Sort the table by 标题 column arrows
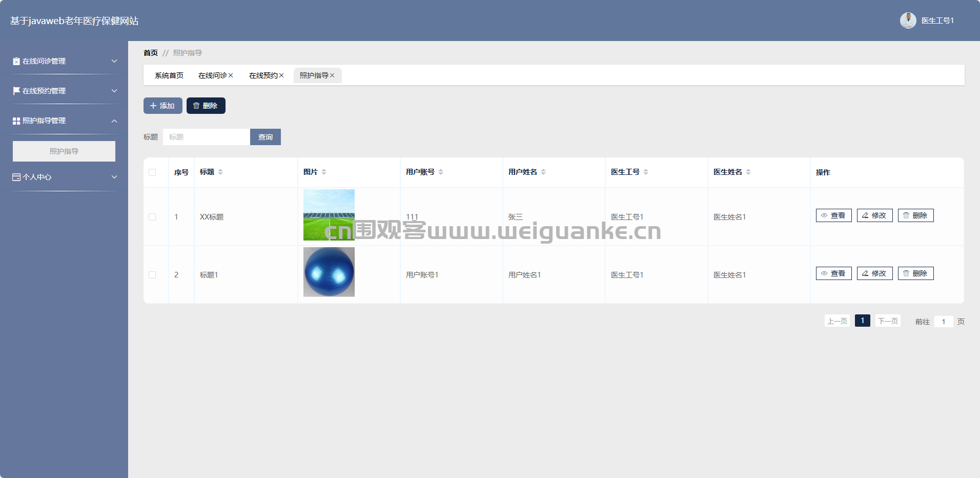 pyautogui.click(x=220, y=172)
